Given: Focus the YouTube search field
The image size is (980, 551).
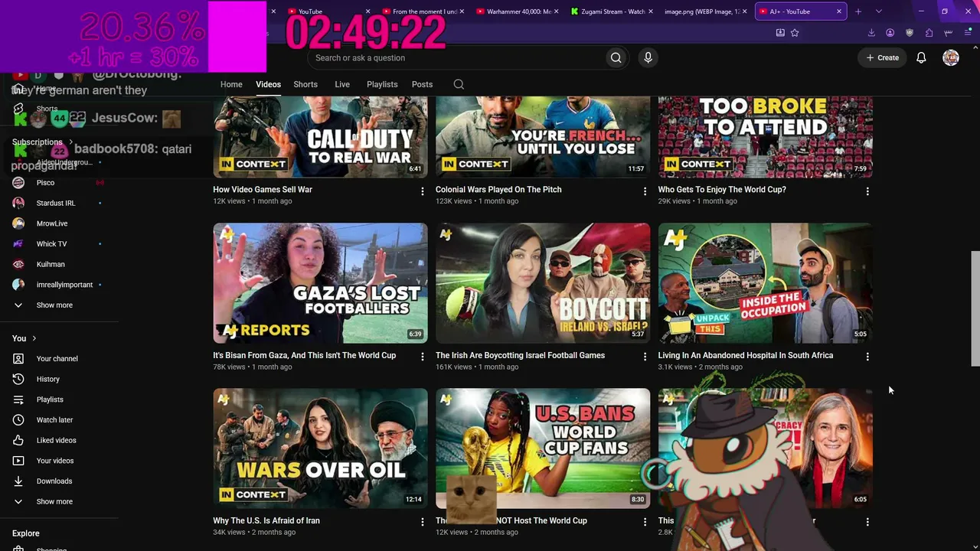Looking at the screenshot, I should [456, 58].
